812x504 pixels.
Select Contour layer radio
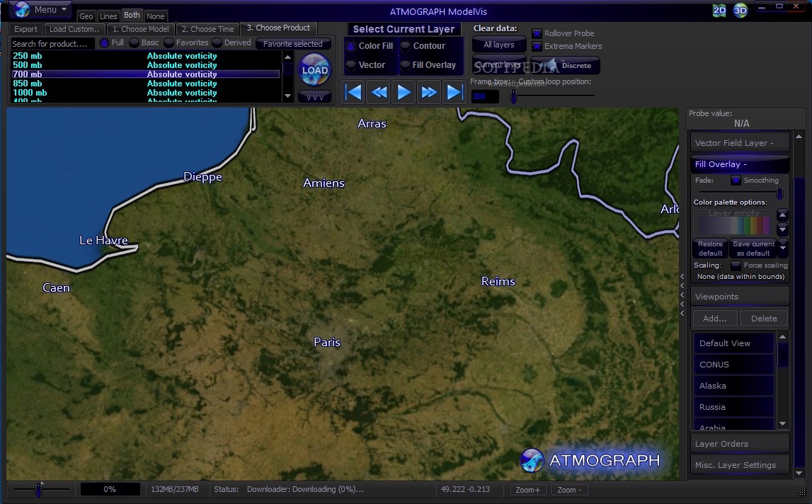point(406,46)
